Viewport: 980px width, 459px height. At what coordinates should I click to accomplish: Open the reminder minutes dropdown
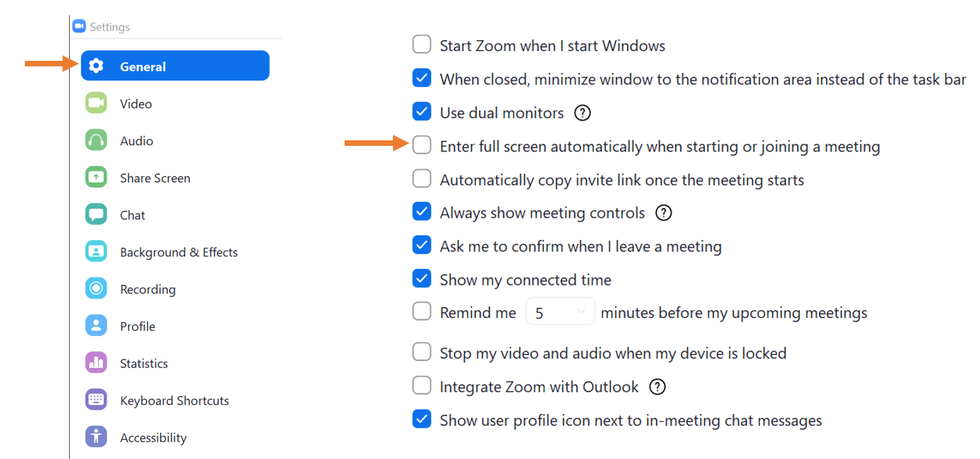(582, 311)
